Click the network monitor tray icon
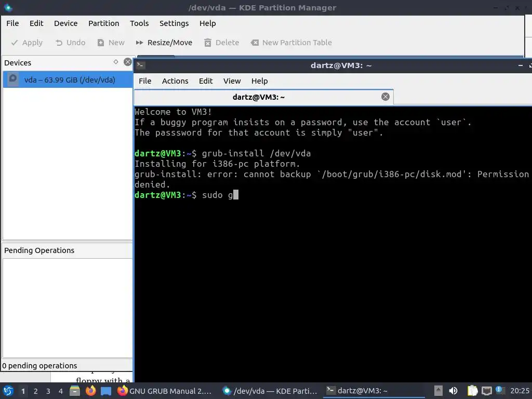 pos(486,391)
